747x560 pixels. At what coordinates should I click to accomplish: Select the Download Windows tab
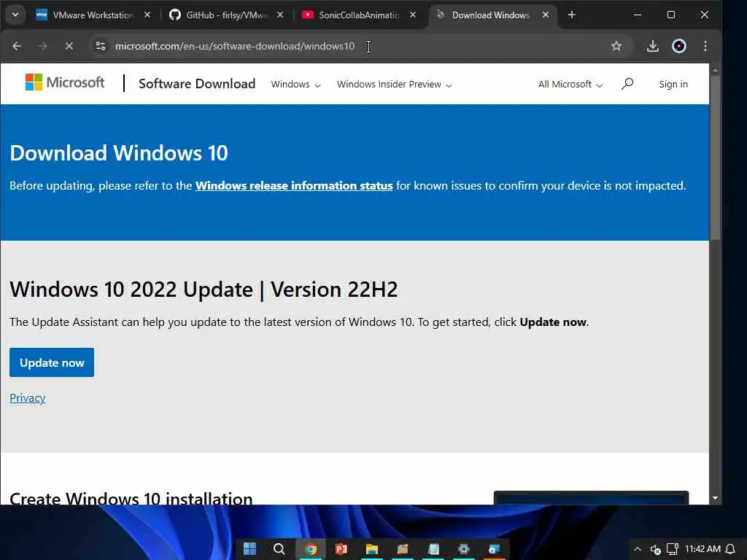pos(492,15)
